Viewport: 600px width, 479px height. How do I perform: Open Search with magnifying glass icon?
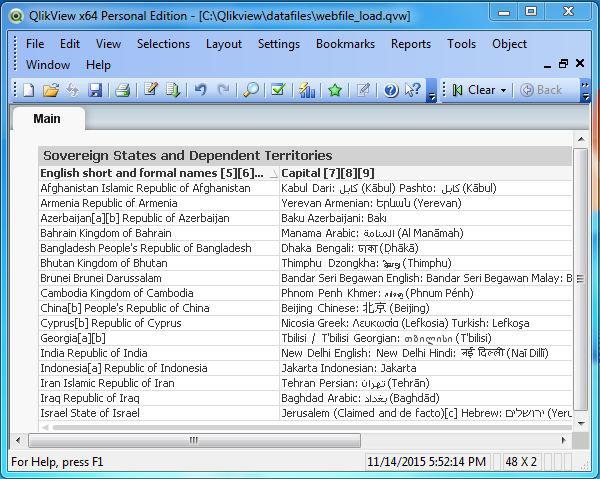click(x=251, y=90)
